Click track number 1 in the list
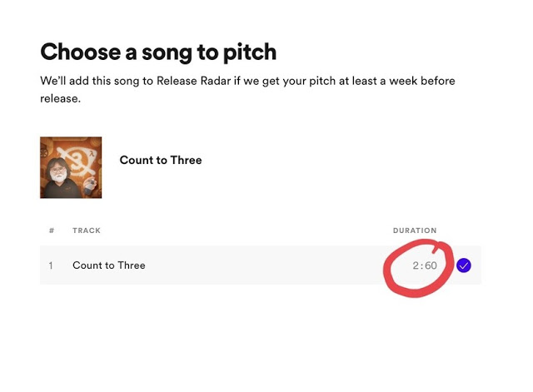533x392 pixels. tap(51, 265)
